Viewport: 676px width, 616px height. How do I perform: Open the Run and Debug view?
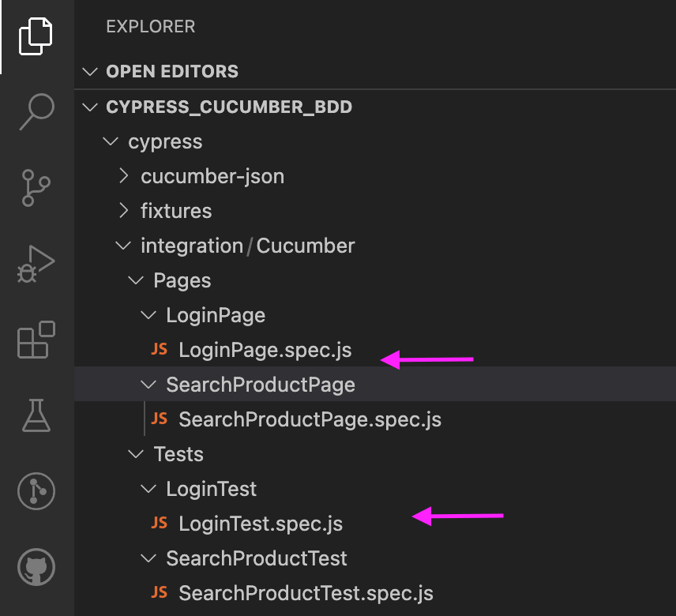click(x=36, y=263)
